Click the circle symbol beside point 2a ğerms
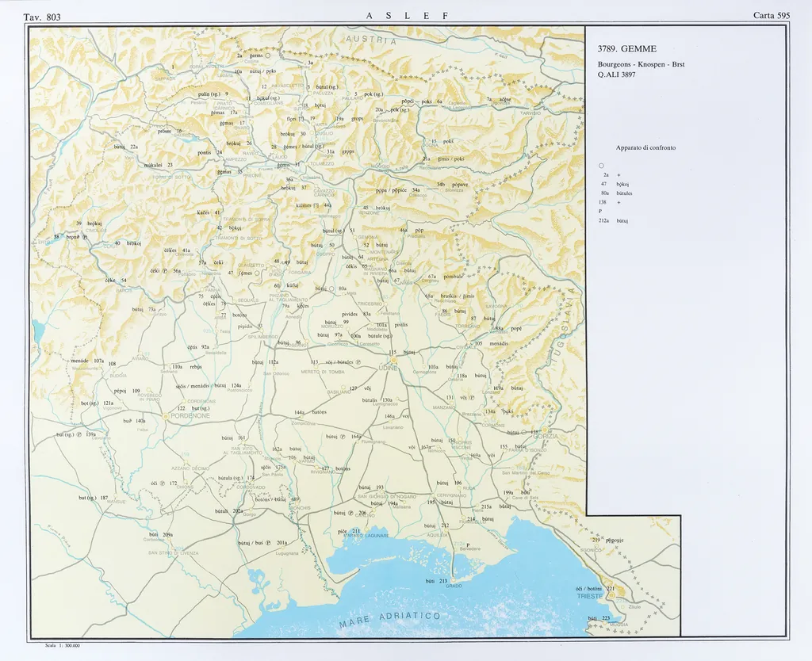812x661 pixels. pyautogui.click(x=268, y=55)
